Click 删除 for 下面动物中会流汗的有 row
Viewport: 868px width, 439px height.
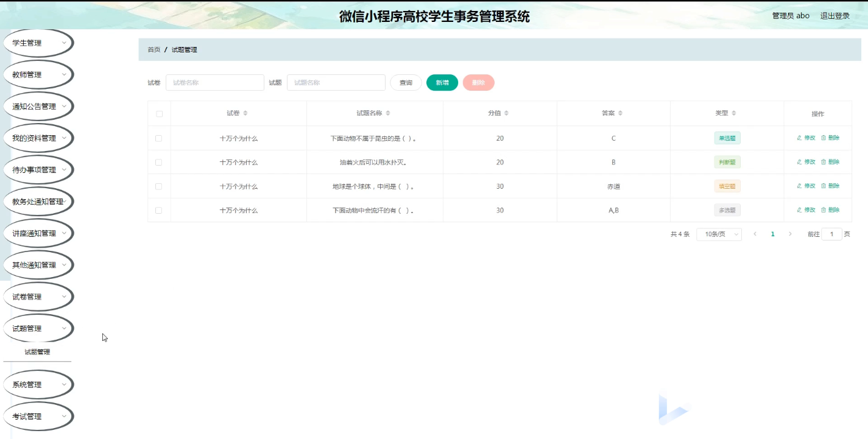coord(830,210)
